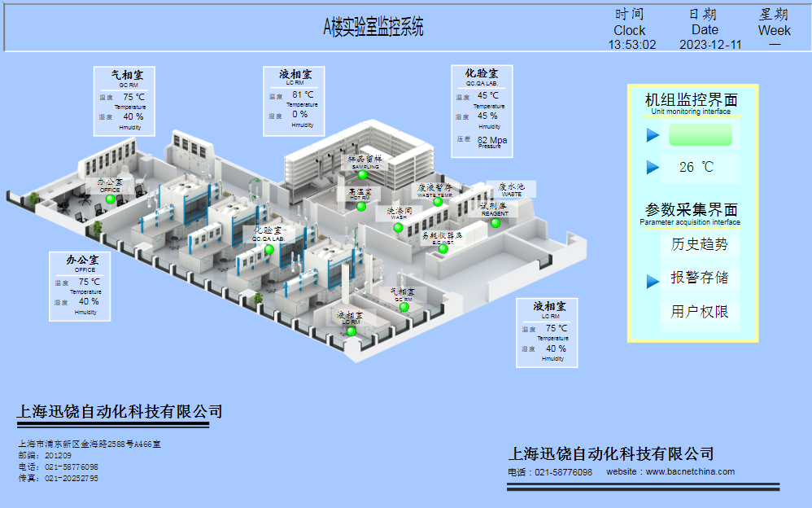Open the 历史趋势 history trend page
This screenshot has width=812, height=508.
tap(700, 244)
